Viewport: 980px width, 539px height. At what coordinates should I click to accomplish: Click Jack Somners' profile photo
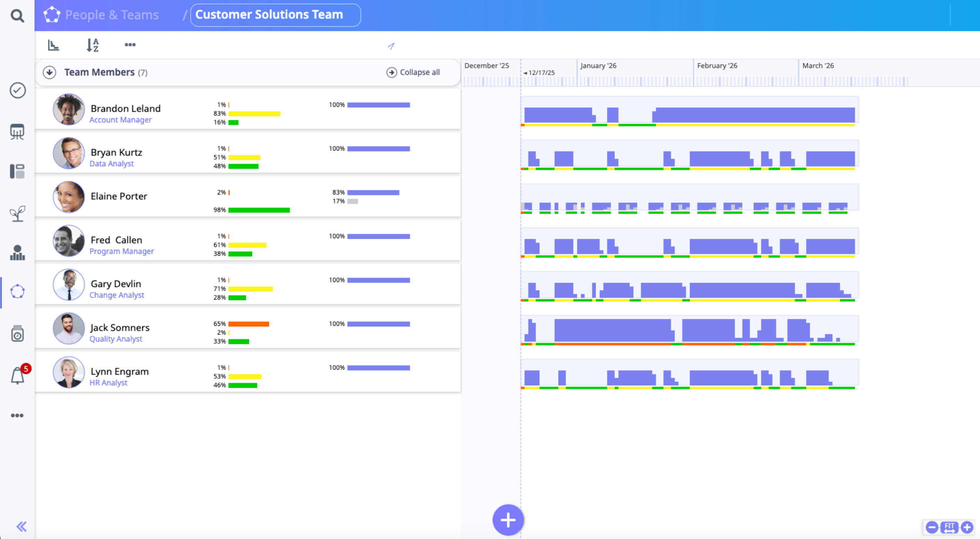[69, 329]
